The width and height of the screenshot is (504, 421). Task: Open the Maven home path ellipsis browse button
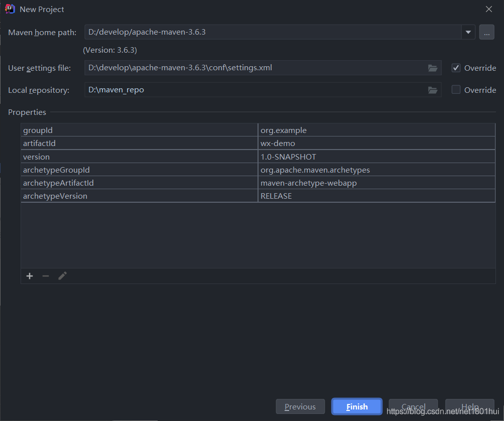click(x=486, y=32)
